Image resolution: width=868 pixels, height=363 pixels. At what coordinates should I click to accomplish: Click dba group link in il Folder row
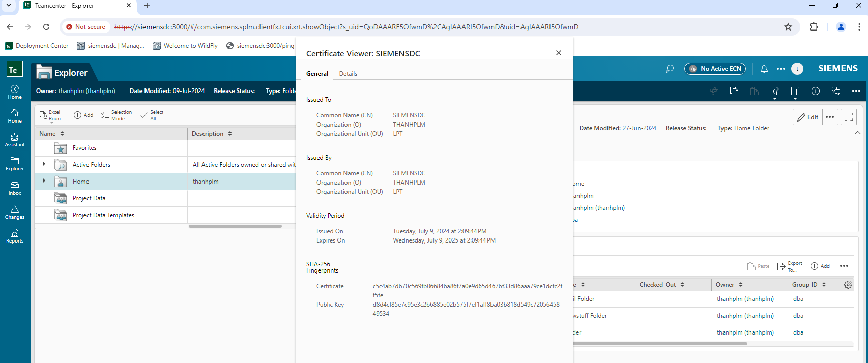798,299
